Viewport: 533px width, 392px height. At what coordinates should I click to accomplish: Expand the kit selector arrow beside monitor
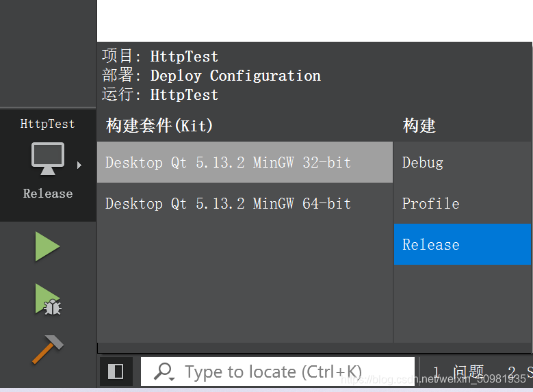click(79, 166)
